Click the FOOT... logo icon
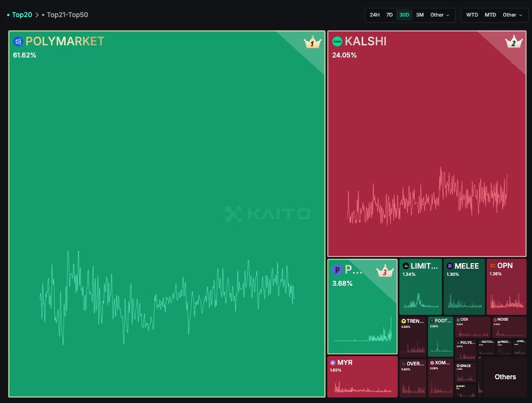 coord(432,321)
